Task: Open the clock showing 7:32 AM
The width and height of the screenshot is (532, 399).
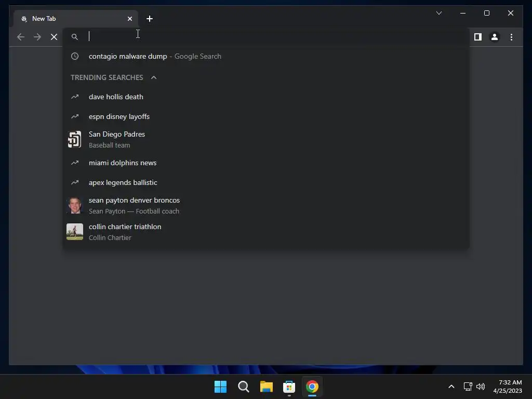Action: click(508, 387)
